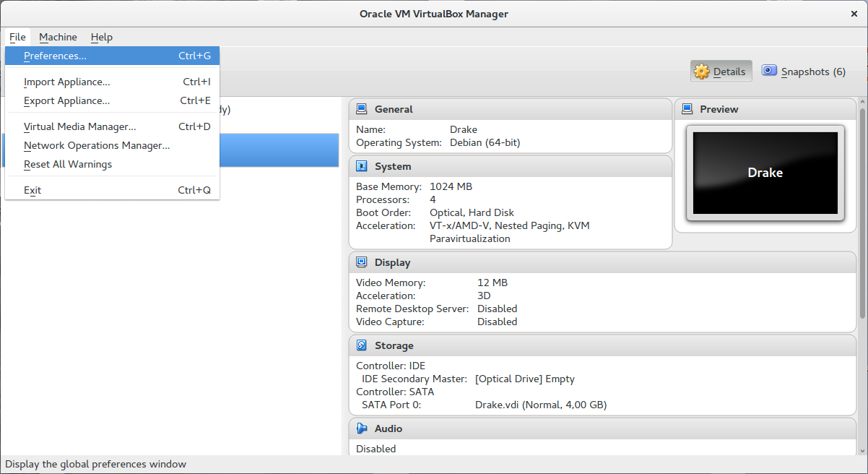Select the highlighted VM in the list
This screenshot has height=474, width=868.
(170, 150)
